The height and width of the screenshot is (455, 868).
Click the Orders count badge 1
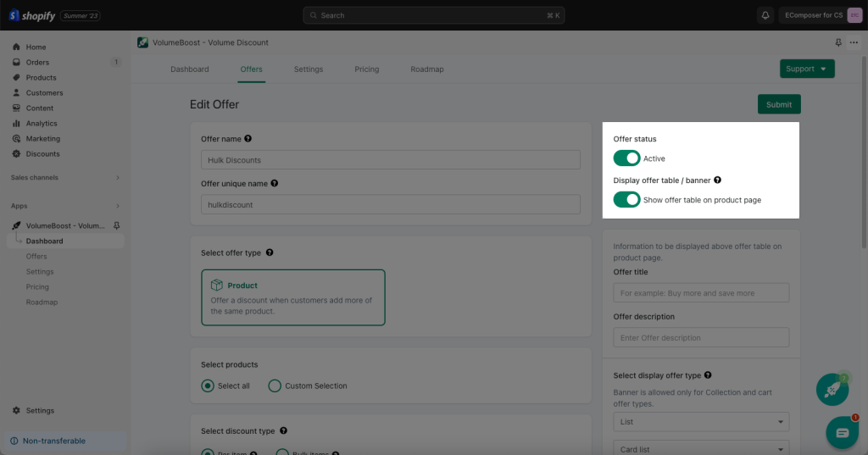(x=115, y=62)
